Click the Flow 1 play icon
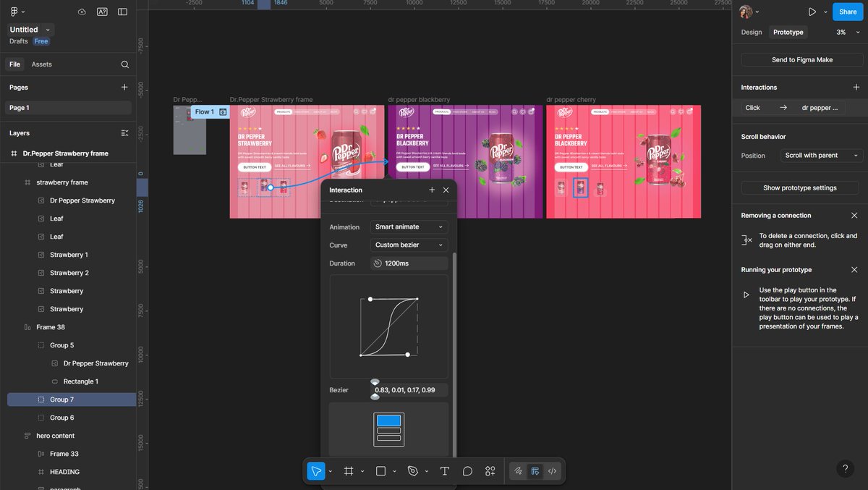868x490 pixels. pos(223,112)
